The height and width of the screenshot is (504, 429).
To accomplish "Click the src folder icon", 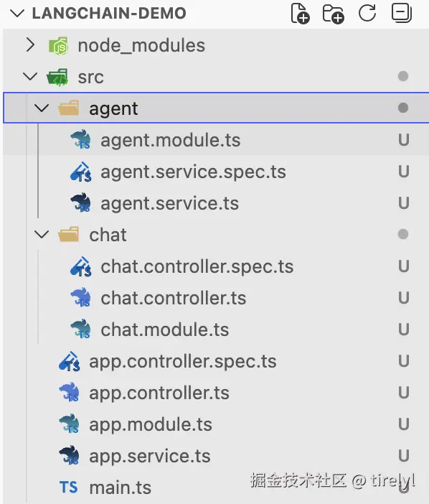I will coord(57,77).
